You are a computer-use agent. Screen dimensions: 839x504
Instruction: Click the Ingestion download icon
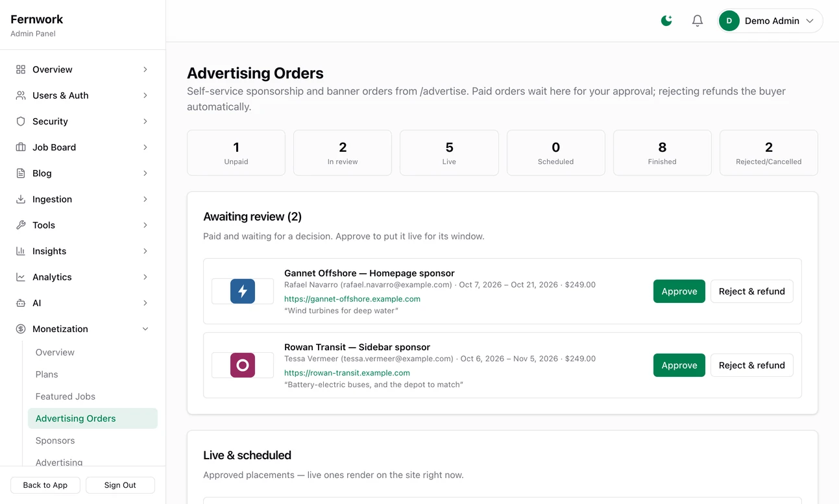click(x=21, y=199)
